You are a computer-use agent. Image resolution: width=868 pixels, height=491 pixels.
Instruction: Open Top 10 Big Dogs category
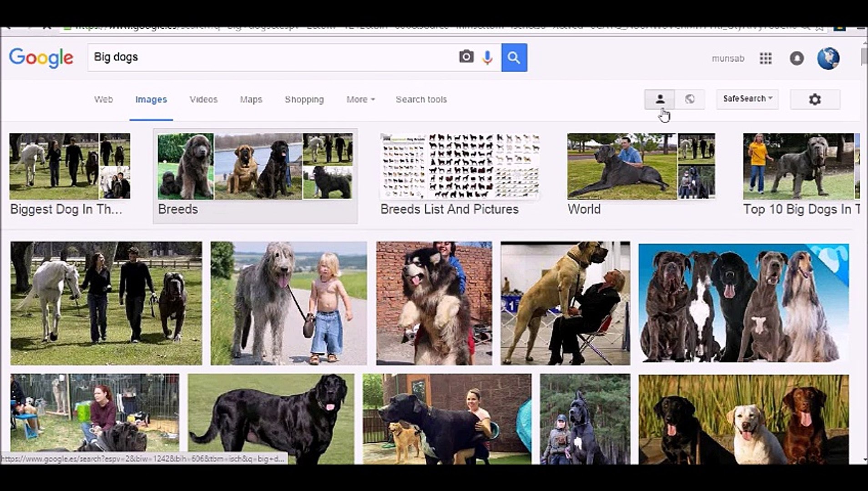[801, 175]
